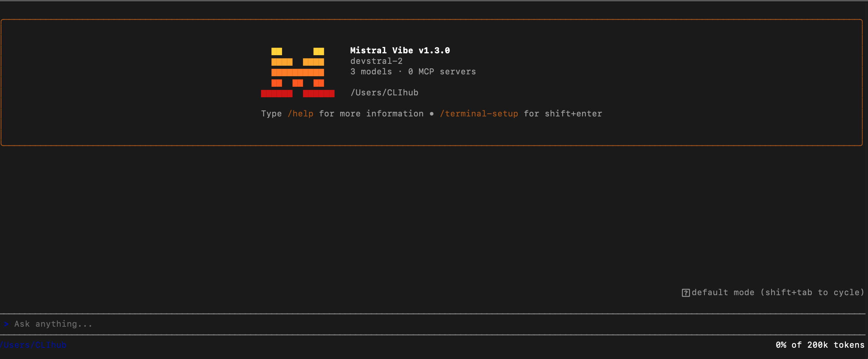The height and width of the screenshot is (359, 868).
Task: Click the blue prompt arrow
Action: [6, 324]
